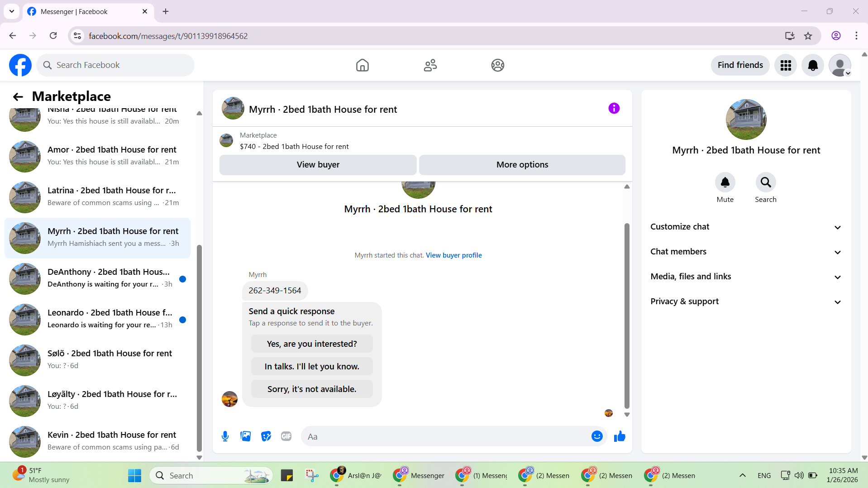
Task: Click View buyer button
Action: [x=318, y=165]
